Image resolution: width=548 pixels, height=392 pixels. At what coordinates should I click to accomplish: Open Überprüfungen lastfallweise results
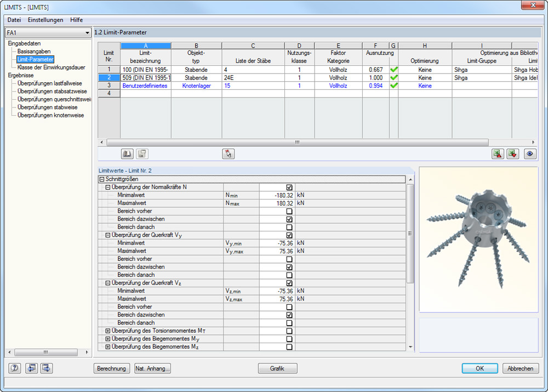coord(50,83)
